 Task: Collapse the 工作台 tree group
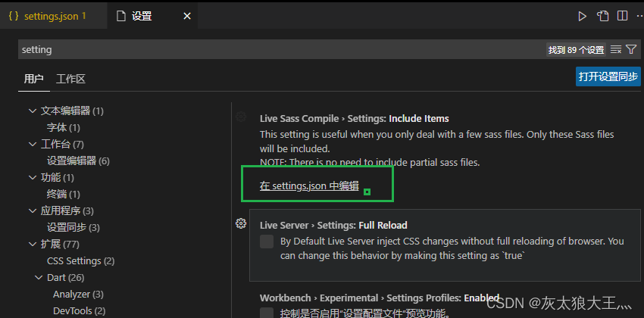click(33, 144)
